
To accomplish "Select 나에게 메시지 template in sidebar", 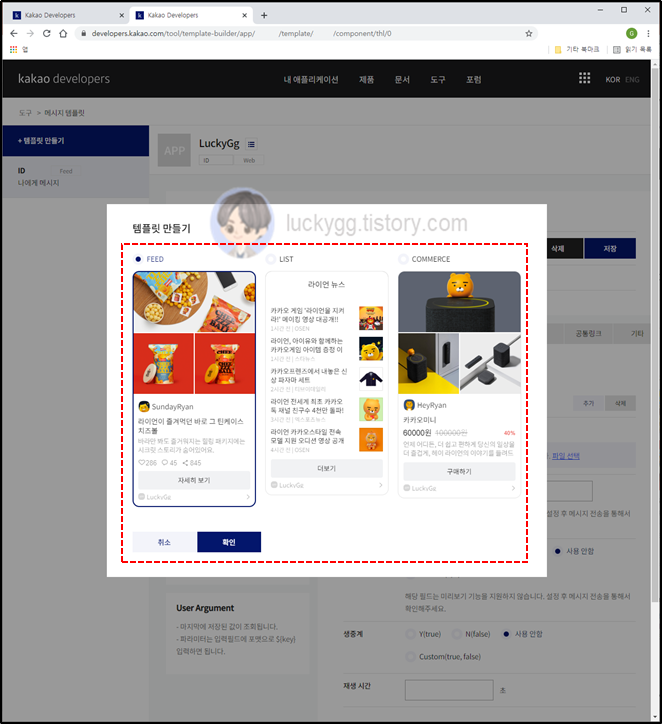I will coord(38,183).
